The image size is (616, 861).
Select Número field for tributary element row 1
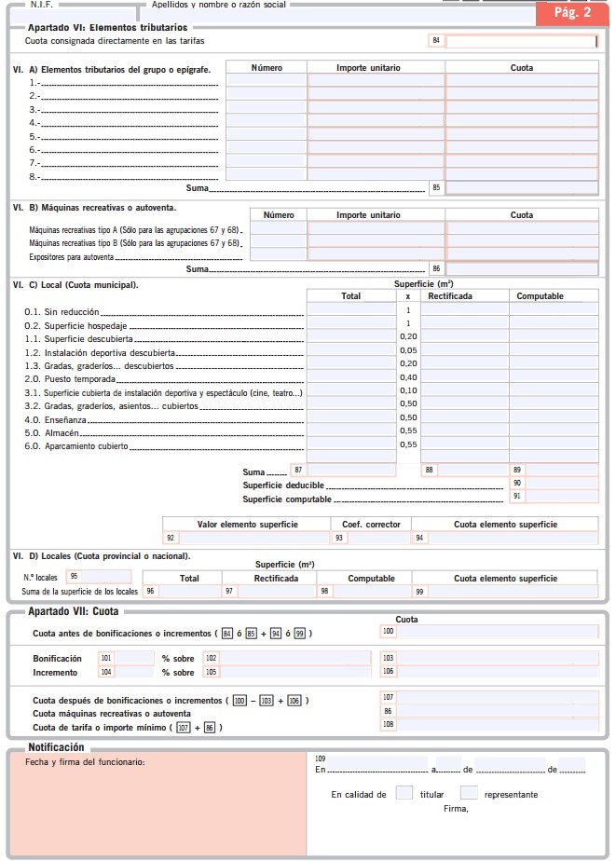coord(267,81)
